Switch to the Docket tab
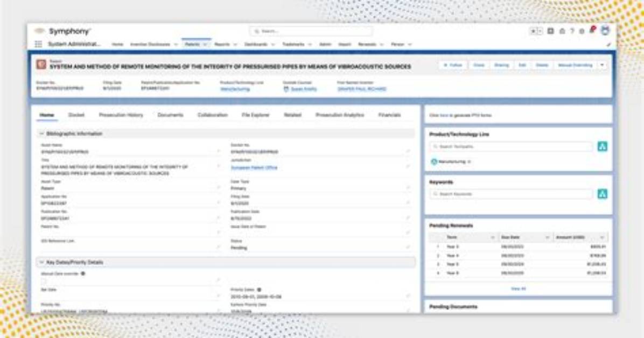The image size is (644, 338). 76,115
